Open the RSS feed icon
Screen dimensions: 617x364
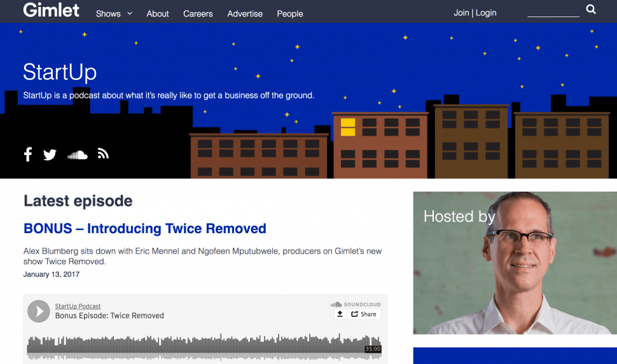coord(103,154)
